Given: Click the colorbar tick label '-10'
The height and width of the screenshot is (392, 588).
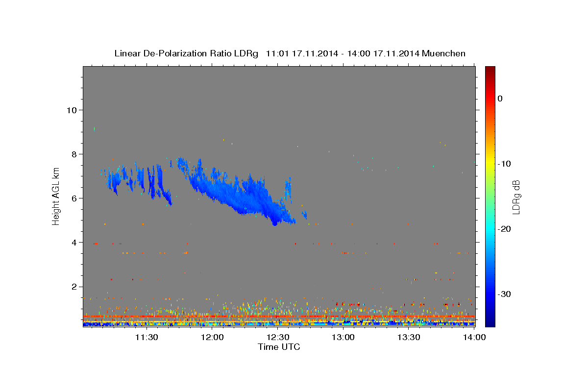Looking at the screenshot, I should point(505,164).
